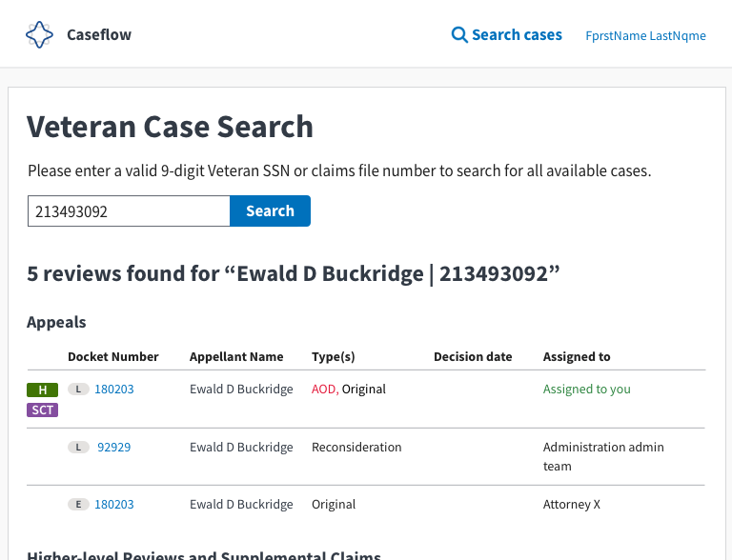Click appellant name in the Attorney X row

(241, 505)
